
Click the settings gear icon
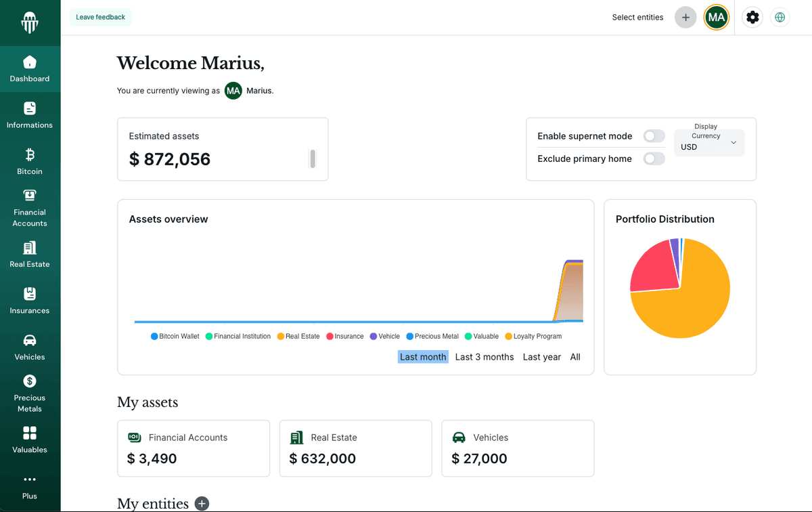pyautogui.click(x=752, y=17)
